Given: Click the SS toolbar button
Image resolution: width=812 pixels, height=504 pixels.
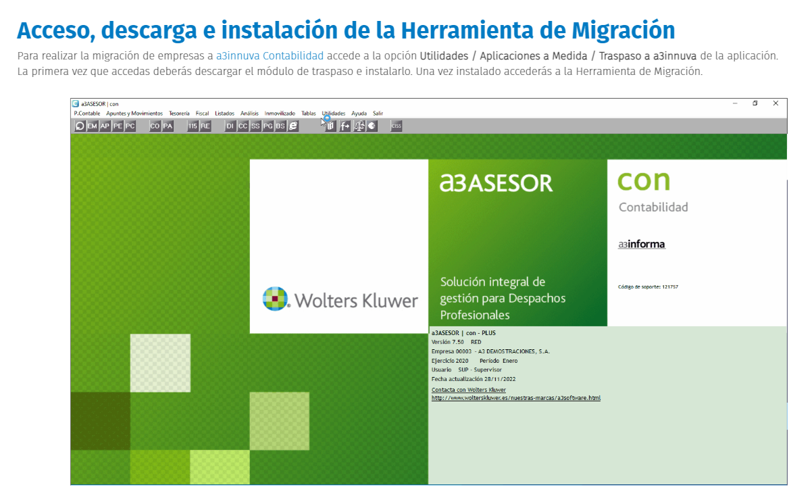Looking at the screenshot, I should click(255, 126).
